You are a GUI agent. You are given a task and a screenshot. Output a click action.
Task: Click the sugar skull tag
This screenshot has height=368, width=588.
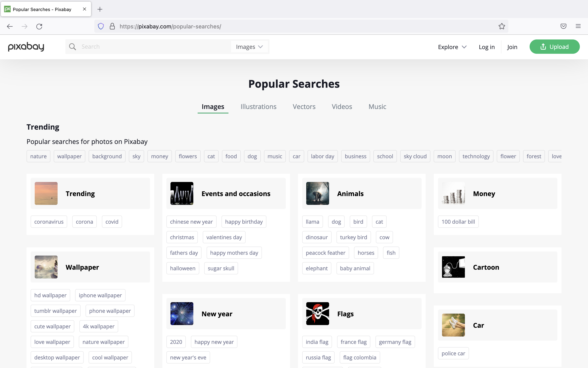coord(221,268)
